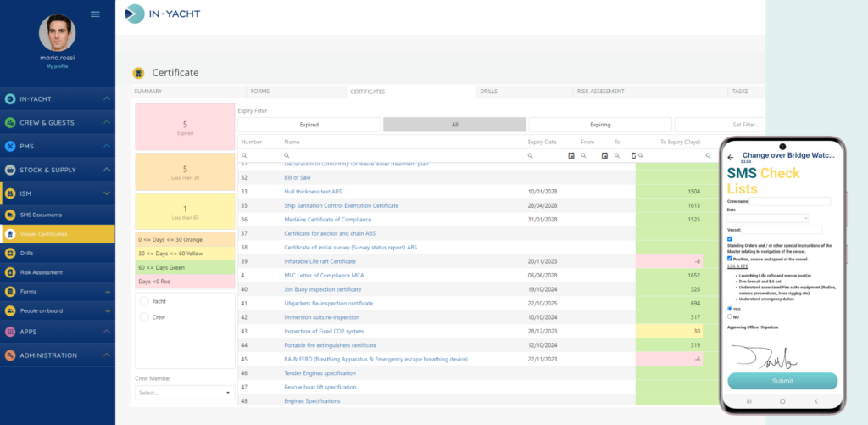The height and width of the screenshot is (425, 868).
Task: Click the Crew & Guests sidebar icon
Action: coord(10,122)
